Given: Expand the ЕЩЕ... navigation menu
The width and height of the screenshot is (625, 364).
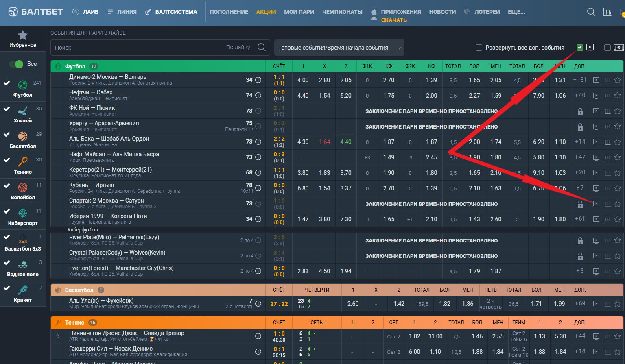Looking at the screenshot, I should coord(516,12).
